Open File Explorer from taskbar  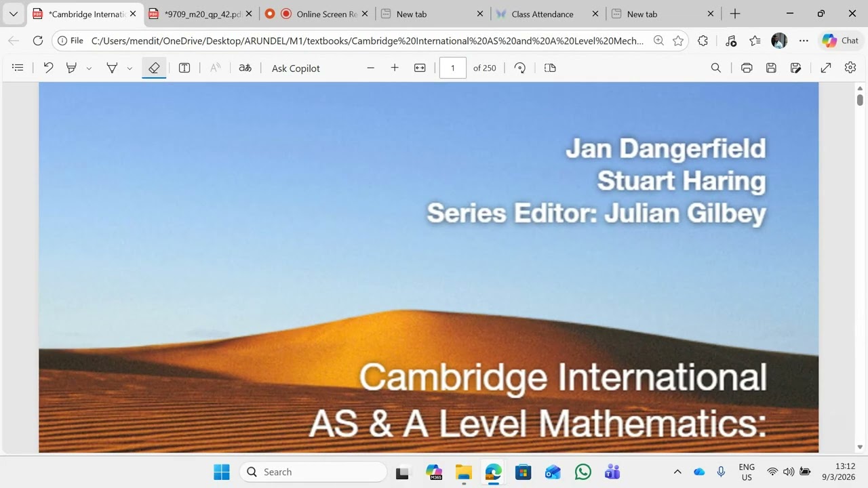(464, 472)
